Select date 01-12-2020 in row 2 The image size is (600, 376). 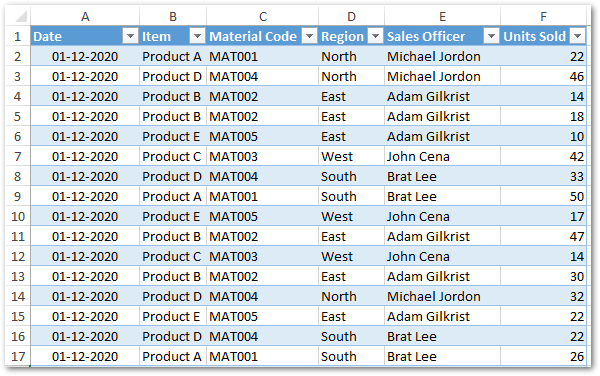(85, 57)
